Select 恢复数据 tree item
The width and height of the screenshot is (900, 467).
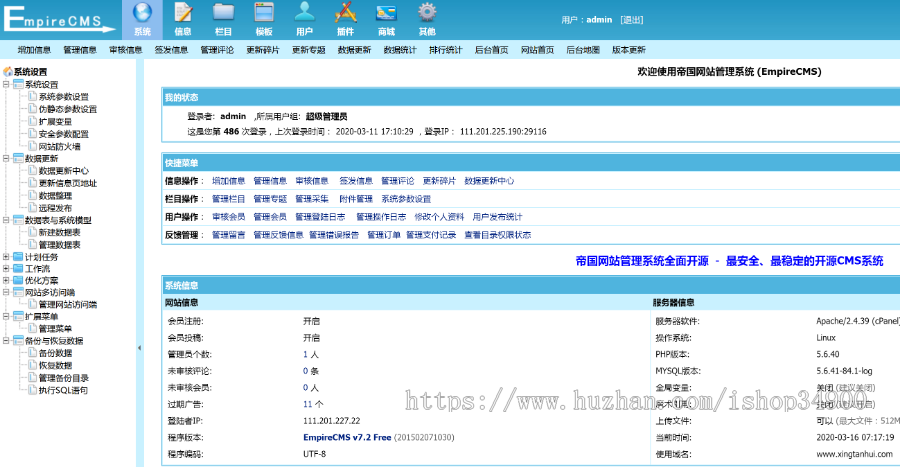(55, 365)
